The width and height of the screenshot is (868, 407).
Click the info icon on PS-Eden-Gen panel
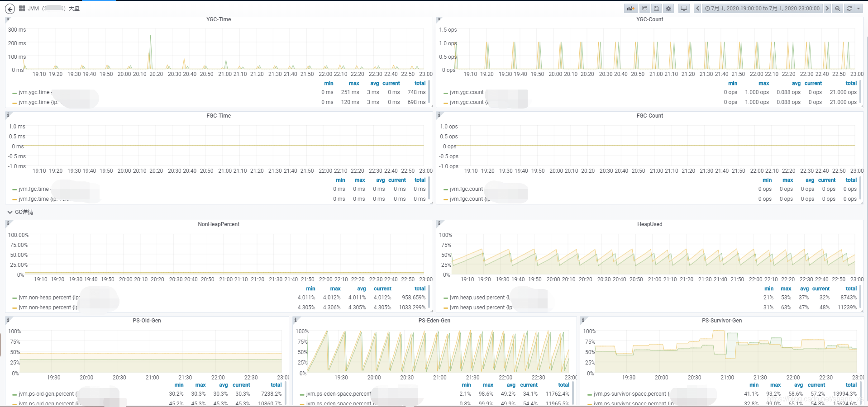click(296, 320)
